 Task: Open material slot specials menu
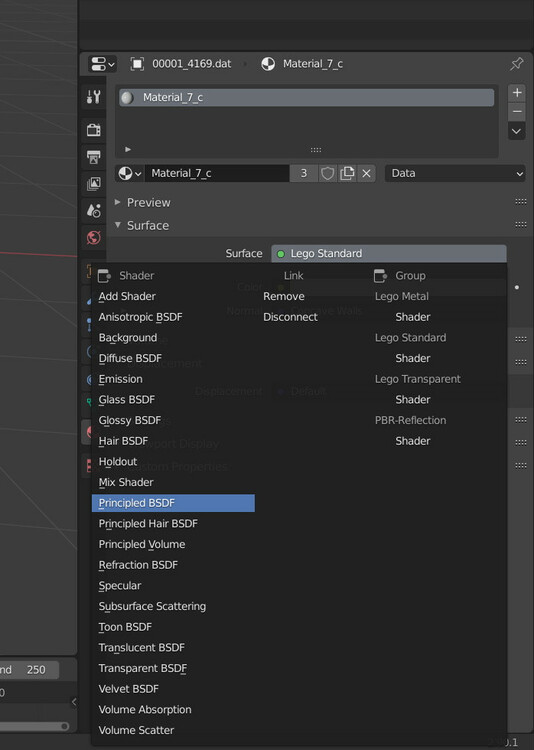click(x=517, y=131)
